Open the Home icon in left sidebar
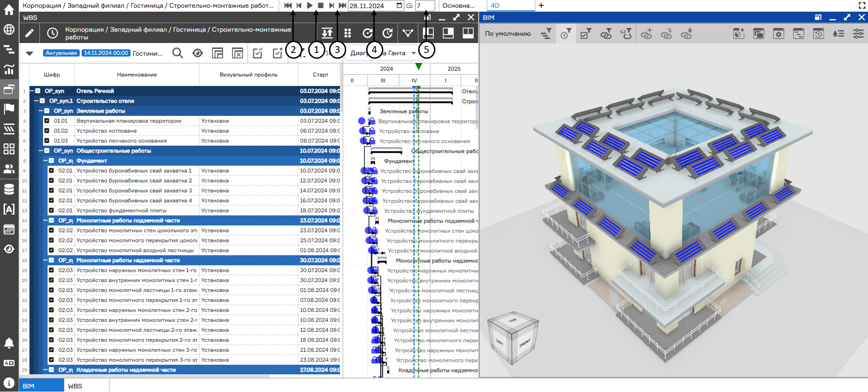The height and width of the screenshot is (392, 868). tap(9, 9)
